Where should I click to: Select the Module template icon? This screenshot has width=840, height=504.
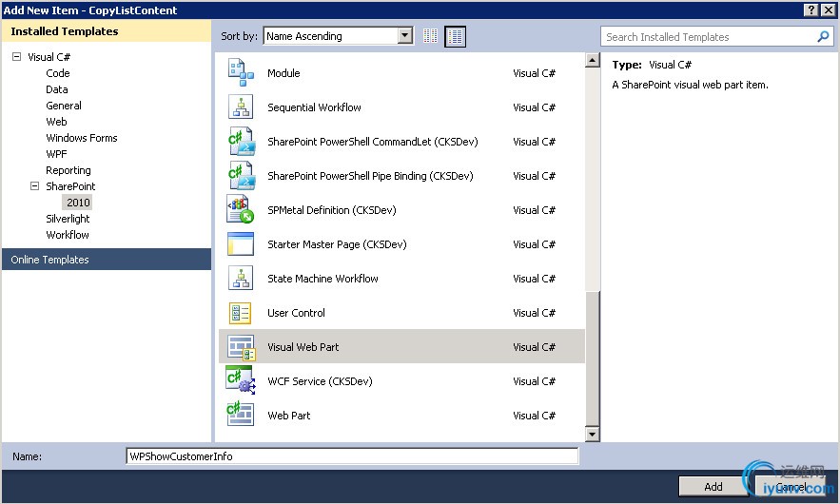click(x=241, y=73)
